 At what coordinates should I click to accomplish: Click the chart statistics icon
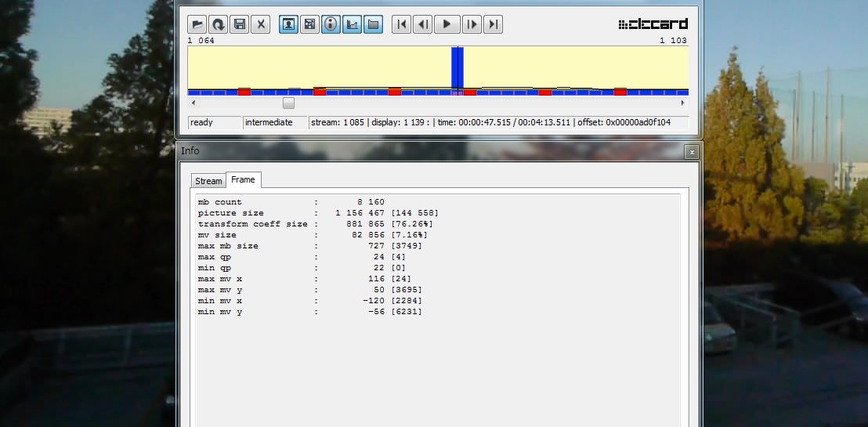[x=353, y=24]
